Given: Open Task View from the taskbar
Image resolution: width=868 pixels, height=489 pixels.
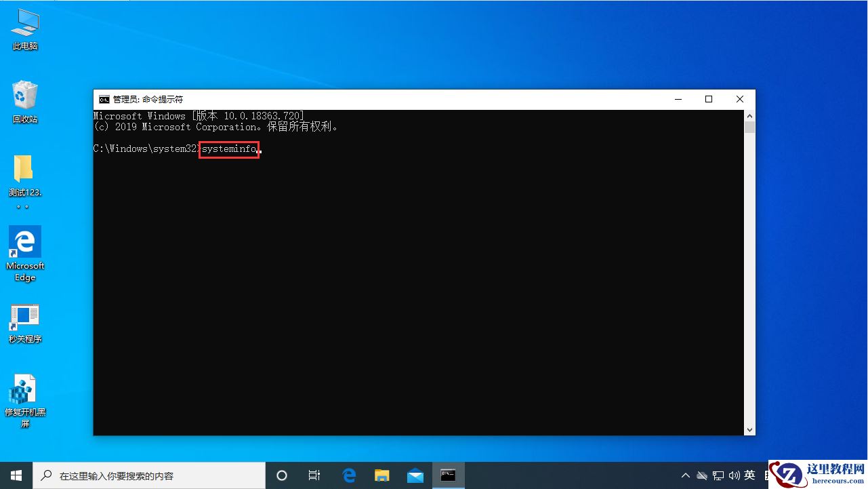Looking at the screenshot, I should tap(314, 475).
